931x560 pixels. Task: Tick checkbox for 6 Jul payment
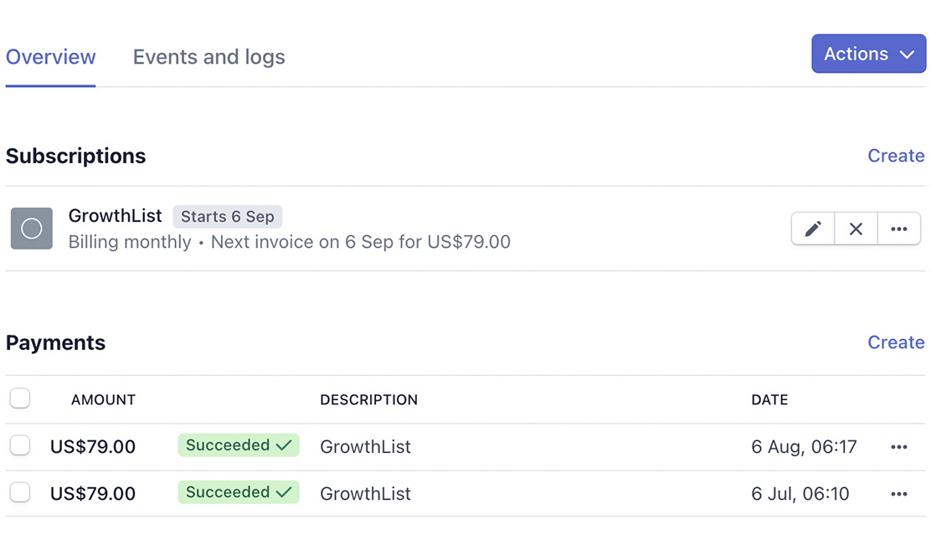click(20, 491)
